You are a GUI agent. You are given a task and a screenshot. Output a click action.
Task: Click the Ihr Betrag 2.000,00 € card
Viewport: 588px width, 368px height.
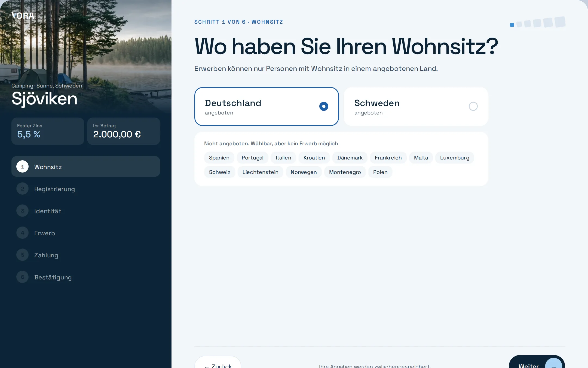(124, 131)
